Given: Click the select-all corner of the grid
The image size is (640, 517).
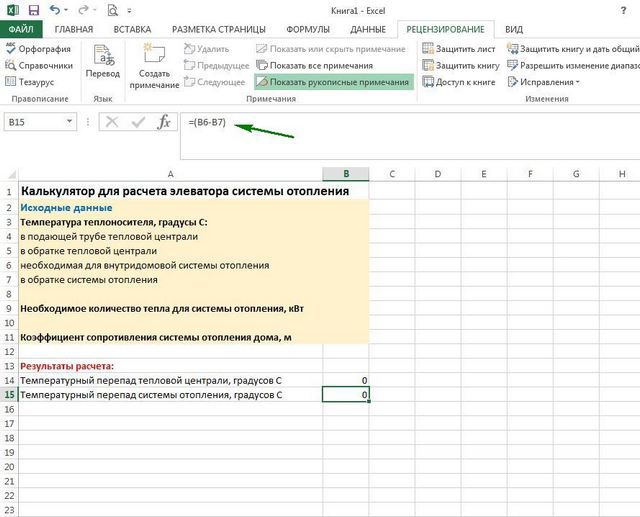Looking at the screenshot, I should click(x=9, y=174).
